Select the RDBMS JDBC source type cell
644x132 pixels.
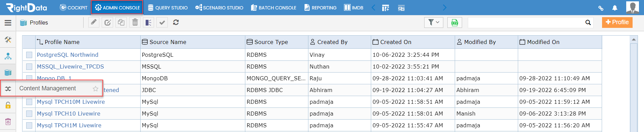pos(277,90)
